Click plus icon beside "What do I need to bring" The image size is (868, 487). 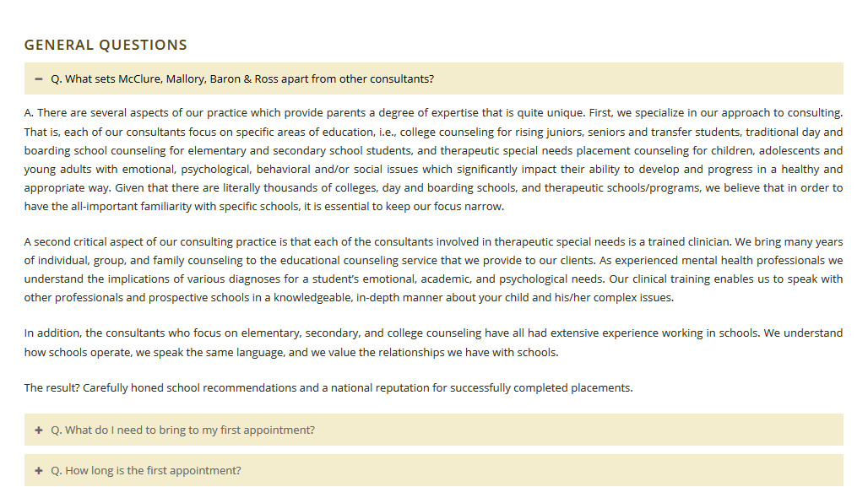(38, 430)
